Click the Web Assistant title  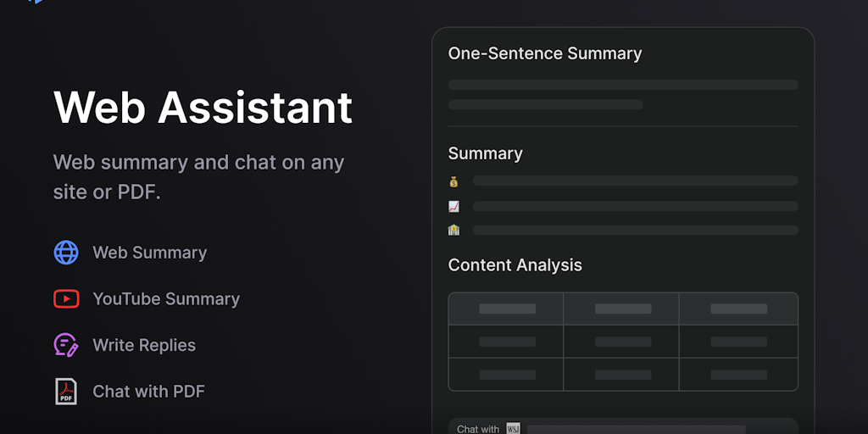[x=203, y=108]
